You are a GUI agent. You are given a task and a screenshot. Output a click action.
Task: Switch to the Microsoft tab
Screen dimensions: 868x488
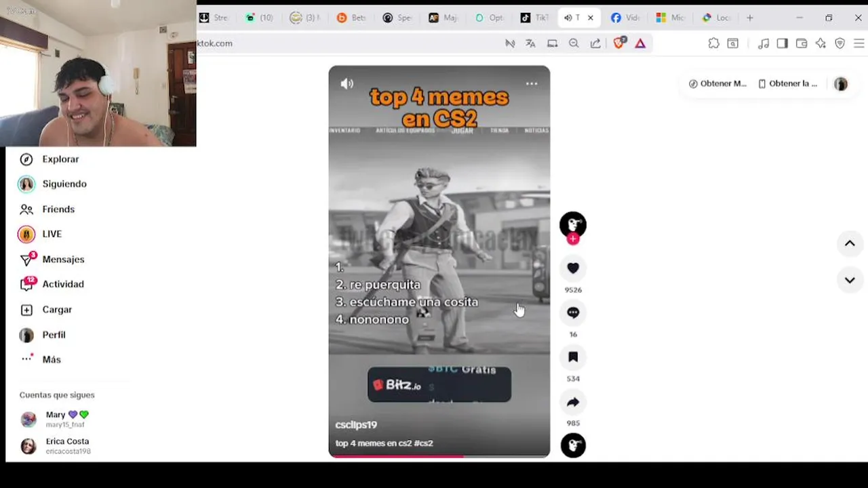[x=670, y=18]
